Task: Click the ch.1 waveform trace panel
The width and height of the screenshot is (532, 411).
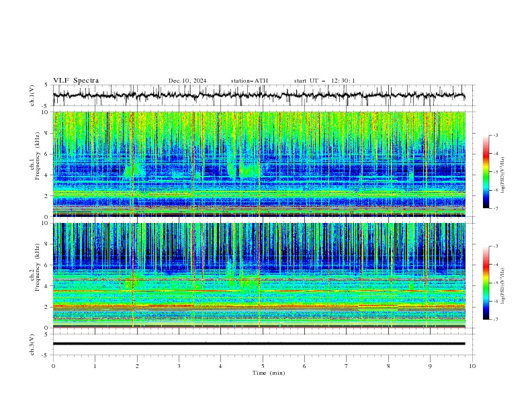Action: (263, 95)
